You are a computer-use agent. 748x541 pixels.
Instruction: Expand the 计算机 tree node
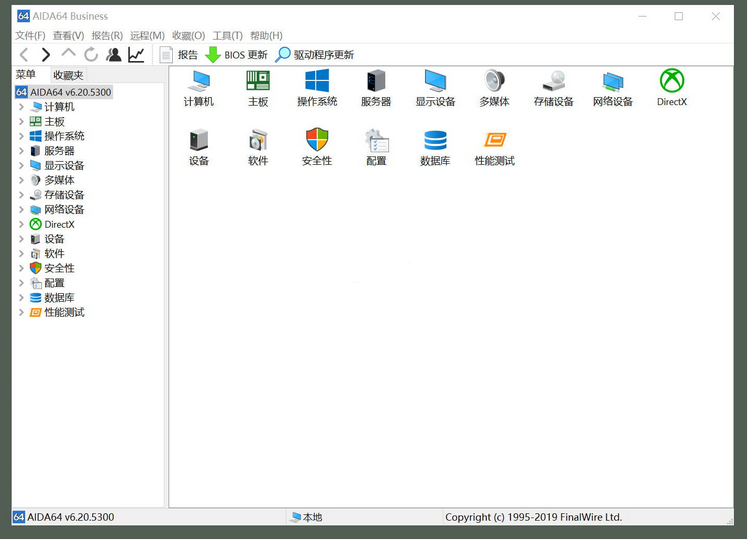(x=21, y=107)
